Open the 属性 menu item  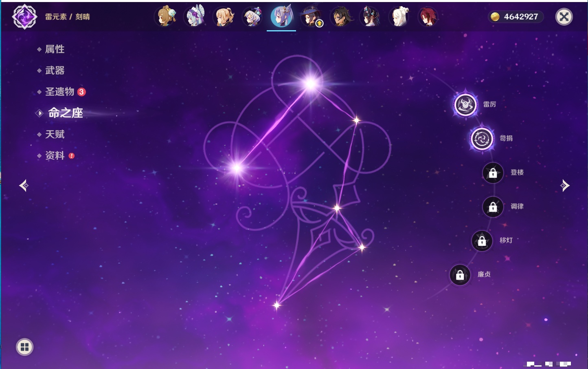tap(55, 49)
